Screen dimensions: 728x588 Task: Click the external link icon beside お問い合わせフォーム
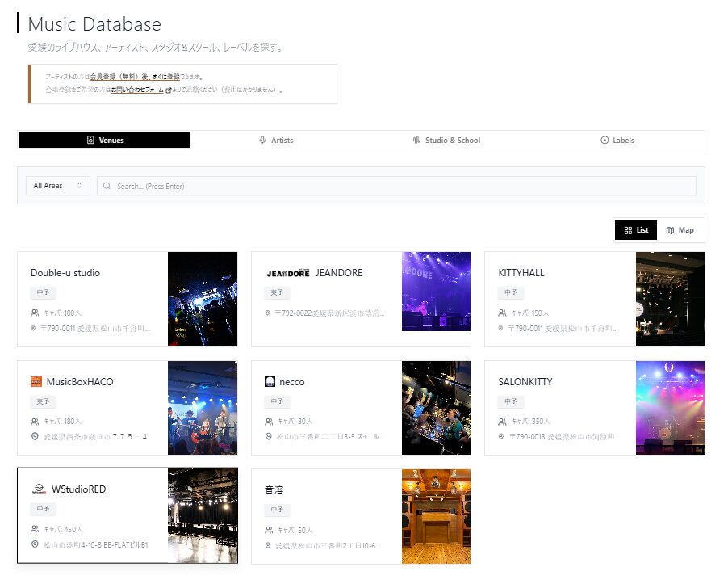click(x=168, y=90)
